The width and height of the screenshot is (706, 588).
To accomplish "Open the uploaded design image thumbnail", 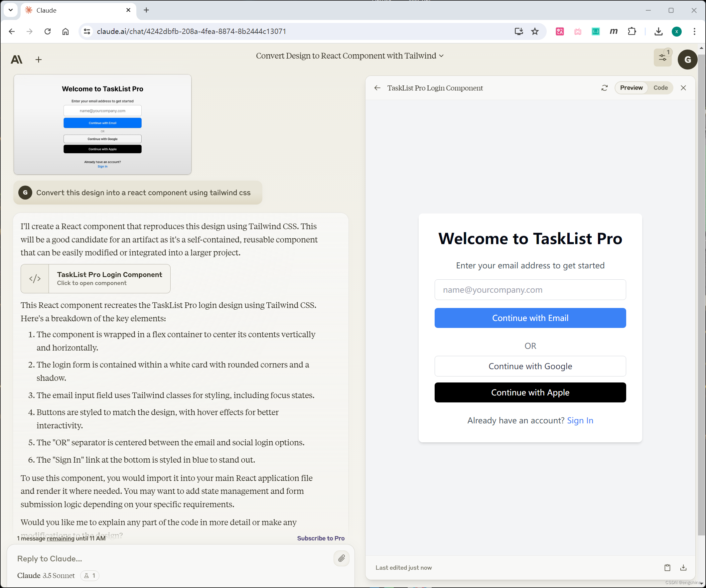I will click(x=102, y=124).
